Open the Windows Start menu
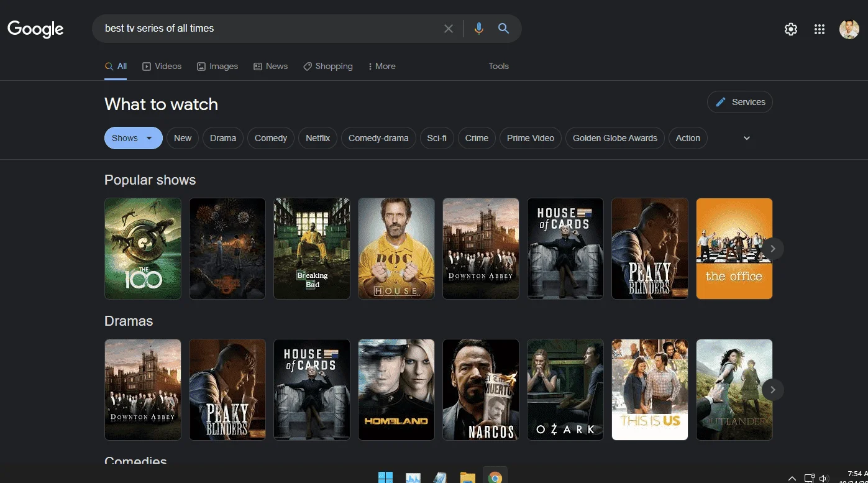 tap(386, 477)
